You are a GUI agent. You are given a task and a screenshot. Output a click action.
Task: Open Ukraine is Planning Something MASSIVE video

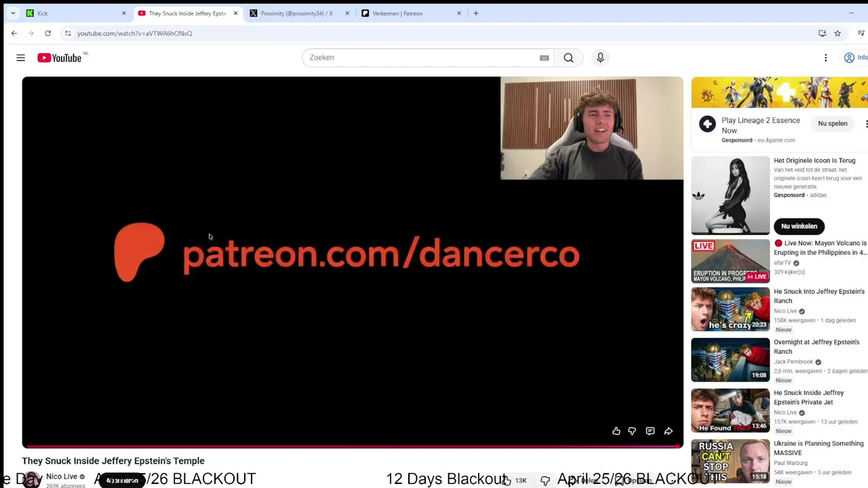(x=818, y=448)
